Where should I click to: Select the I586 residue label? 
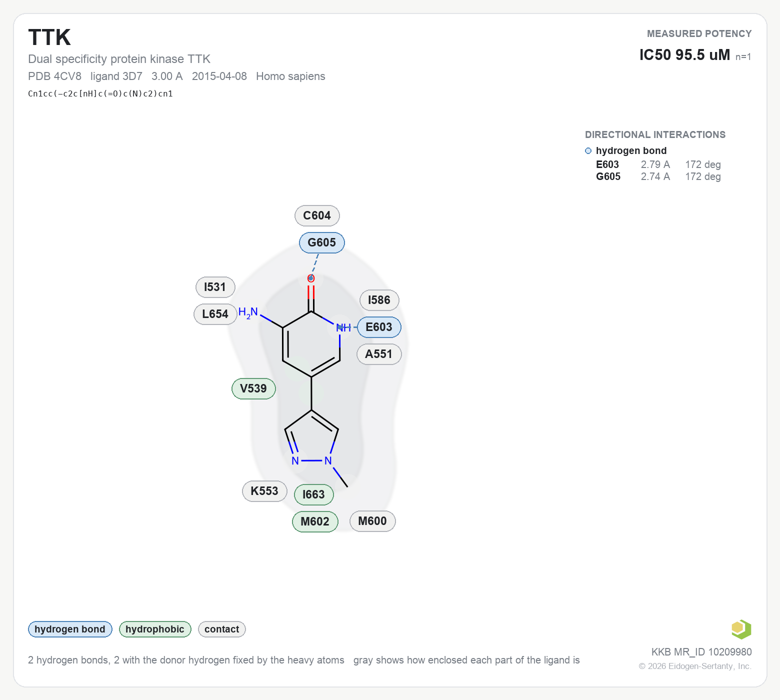379,300
